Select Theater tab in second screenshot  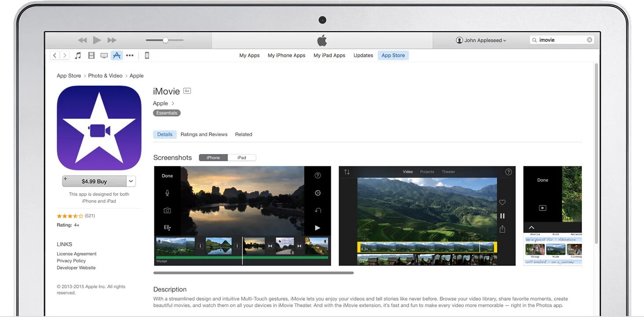tap(448, 172)
